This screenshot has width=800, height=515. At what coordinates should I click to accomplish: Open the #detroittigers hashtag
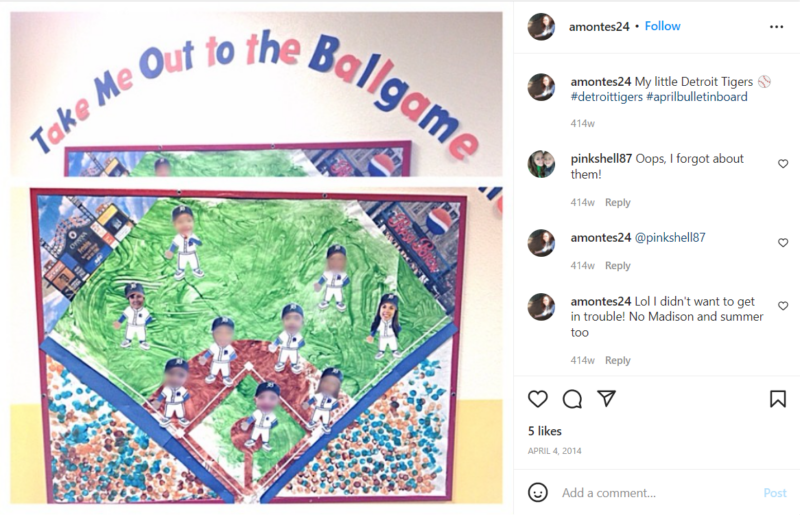tap(607, 97)
